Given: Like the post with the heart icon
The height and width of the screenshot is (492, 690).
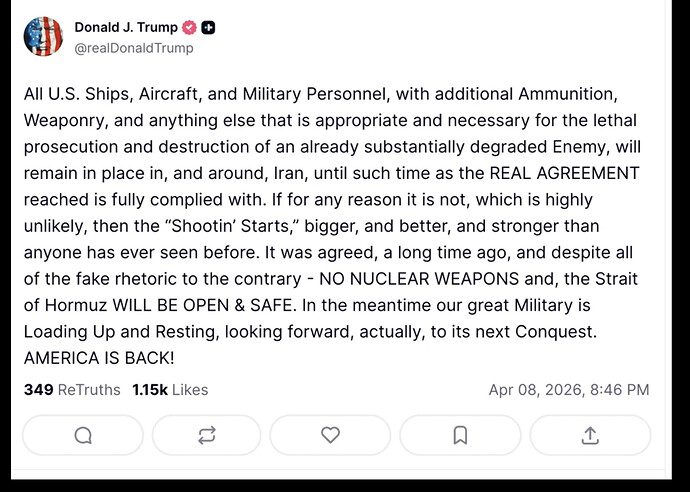Looking at the screenshot, I should [330, 435].
